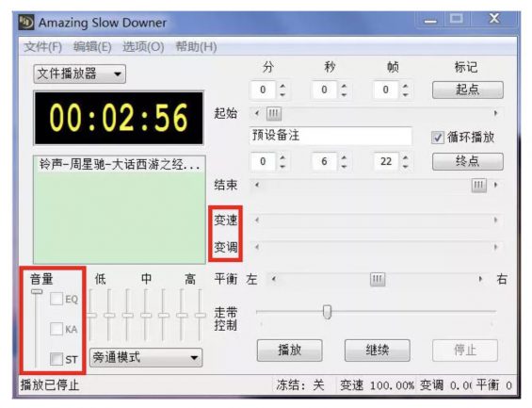Click the 终点 mark button
The height and width of the screenshot is (408, 532).
click(468, 161)
